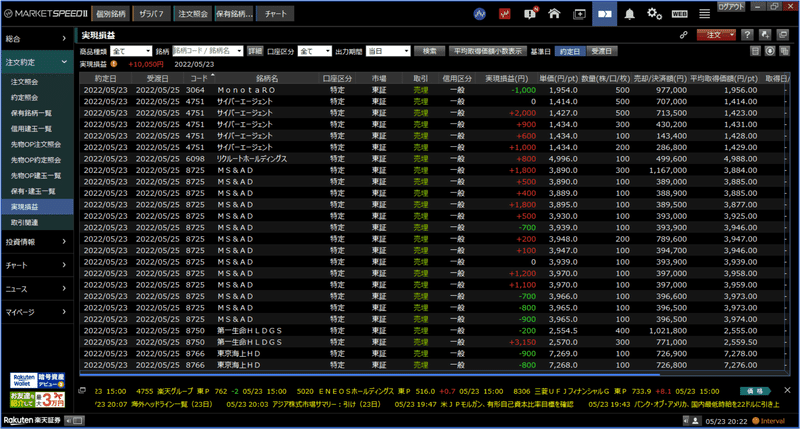Select 保有銘柄一覧 in sidebar
Viewport: 800px width, 429px height.
37,113
